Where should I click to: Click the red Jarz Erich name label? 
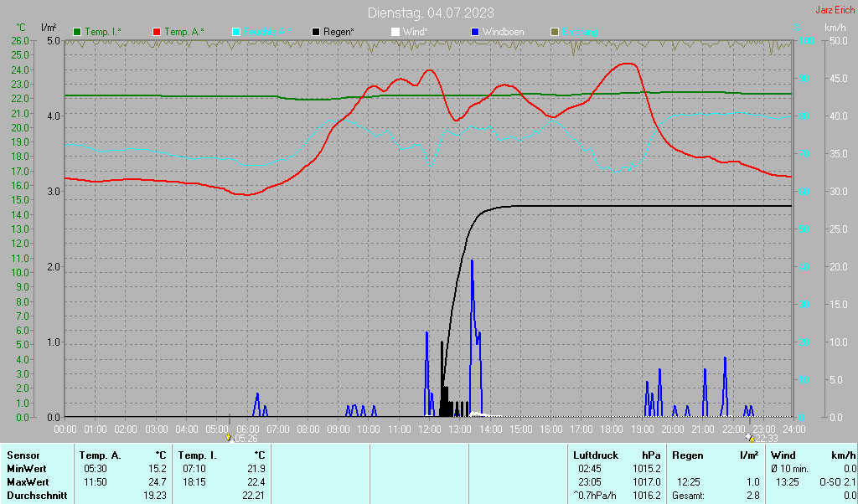click(x=835, y=10)
